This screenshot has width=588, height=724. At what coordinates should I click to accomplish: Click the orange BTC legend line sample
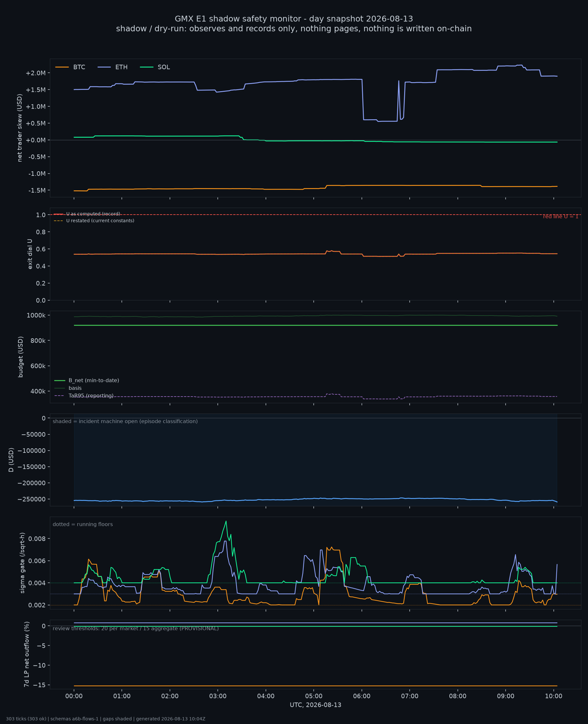click(62, 67)
